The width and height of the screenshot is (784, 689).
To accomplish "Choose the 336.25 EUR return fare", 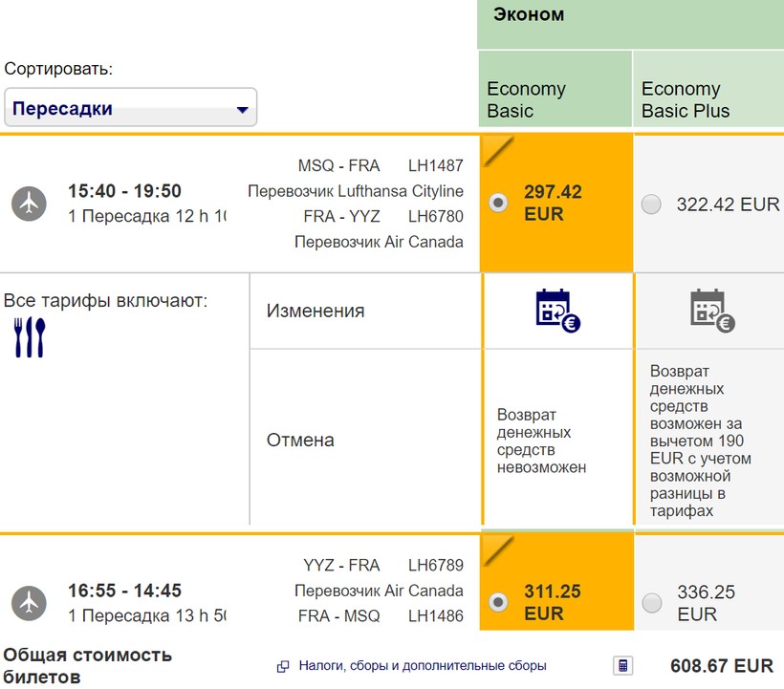I will pos(652,603).
